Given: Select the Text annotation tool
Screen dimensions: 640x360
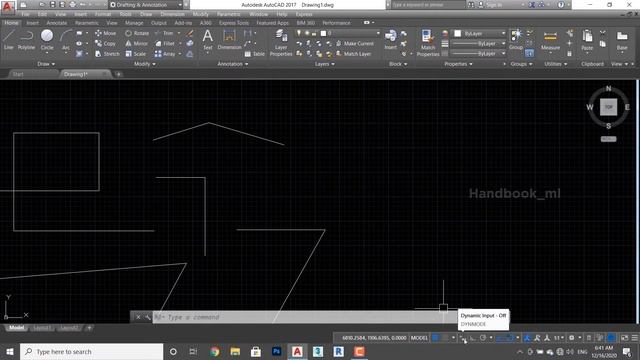Looking at the screenshot, I should point(208,40).
